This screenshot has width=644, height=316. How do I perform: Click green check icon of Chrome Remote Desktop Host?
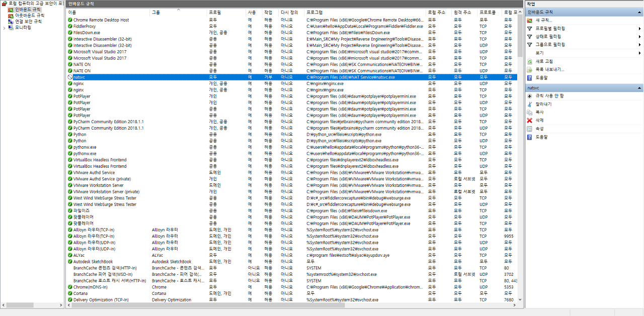(70, 20)
